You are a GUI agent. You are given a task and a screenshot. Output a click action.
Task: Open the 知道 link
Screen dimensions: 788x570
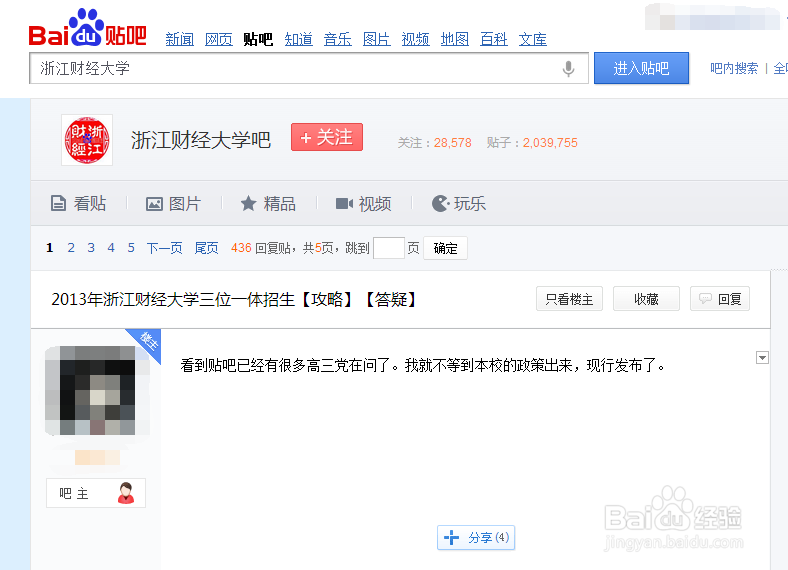[299, 39]
